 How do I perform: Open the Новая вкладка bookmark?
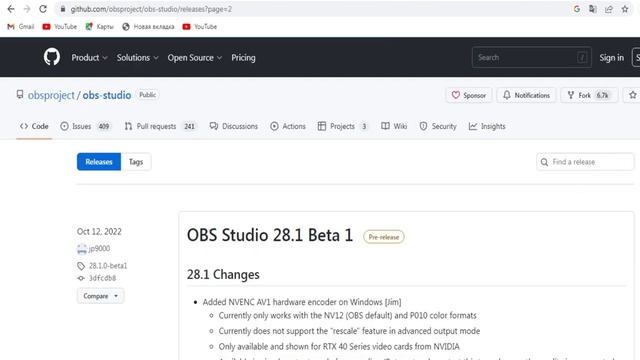(x=148, y=27)
